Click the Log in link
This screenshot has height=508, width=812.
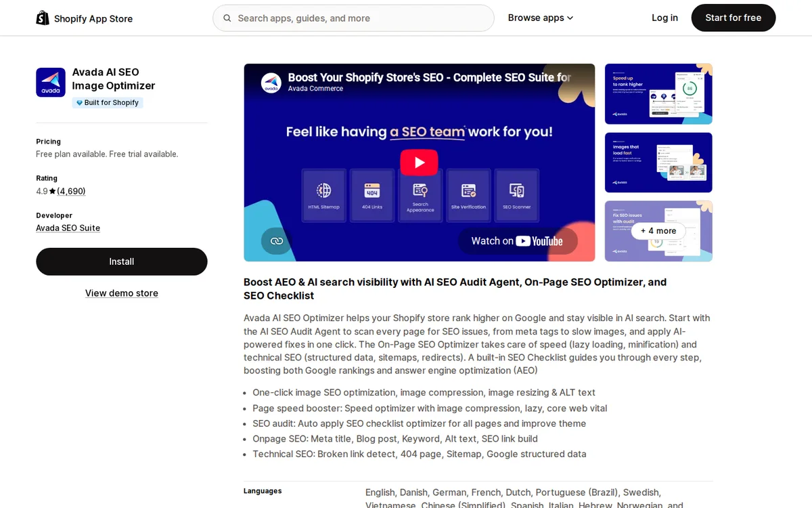pos(664,18)
